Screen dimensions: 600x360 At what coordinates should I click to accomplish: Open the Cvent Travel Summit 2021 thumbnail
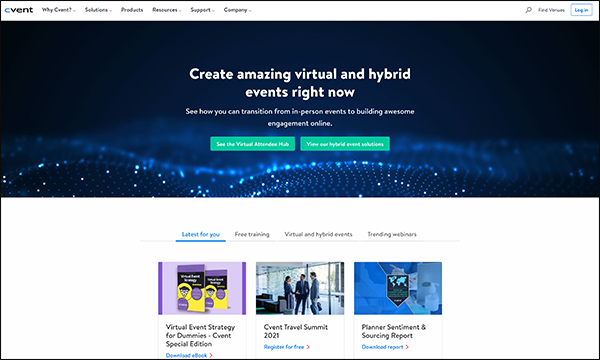coord(300,288)
